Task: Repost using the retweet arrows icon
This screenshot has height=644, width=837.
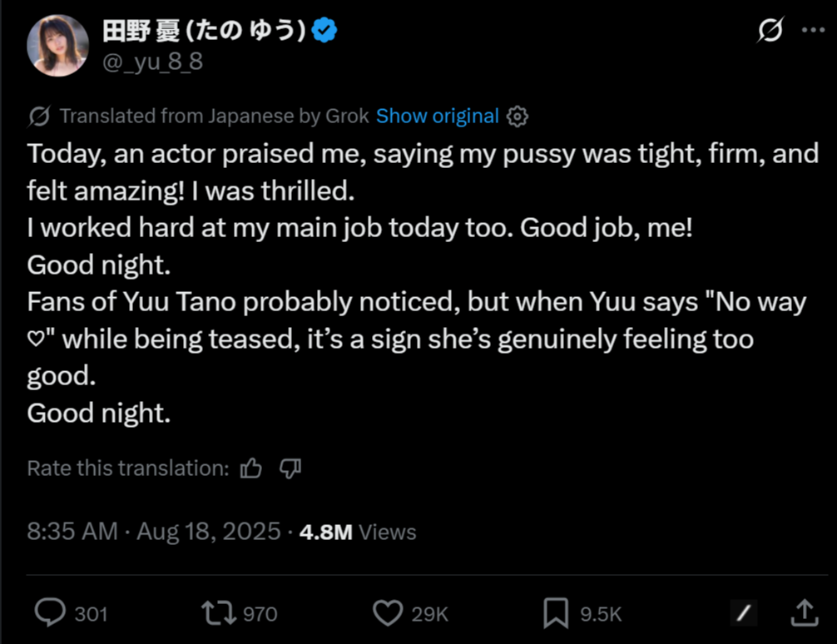Action: point(217,614)
